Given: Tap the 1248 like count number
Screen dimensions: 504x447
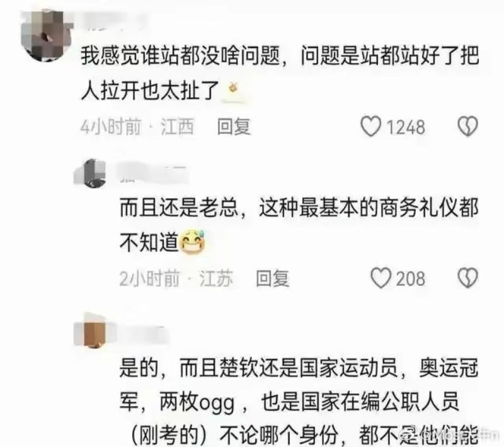Looking at the screenshot, I should tap(406, 127).
